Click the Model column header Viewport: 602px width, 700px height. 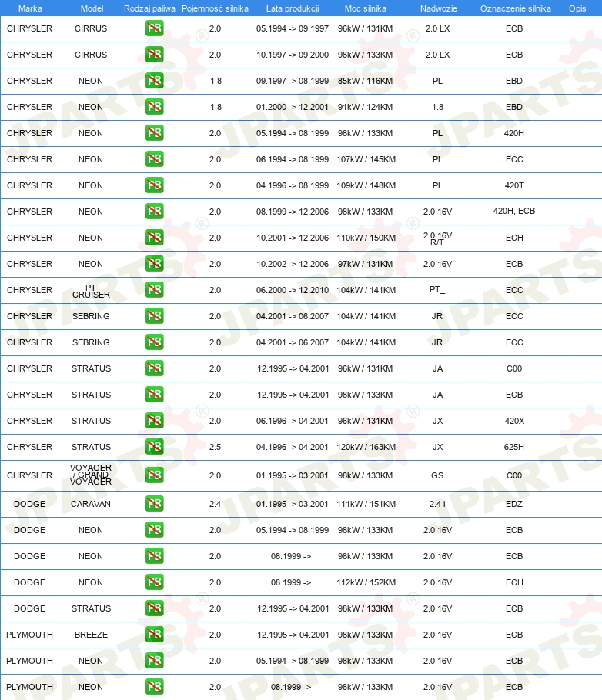pyautogui.click(x=92, y=8)
